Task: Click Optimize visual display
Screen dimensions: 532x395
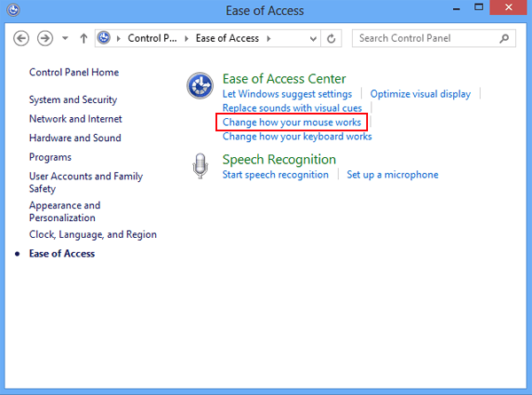Action: [420, 94]
